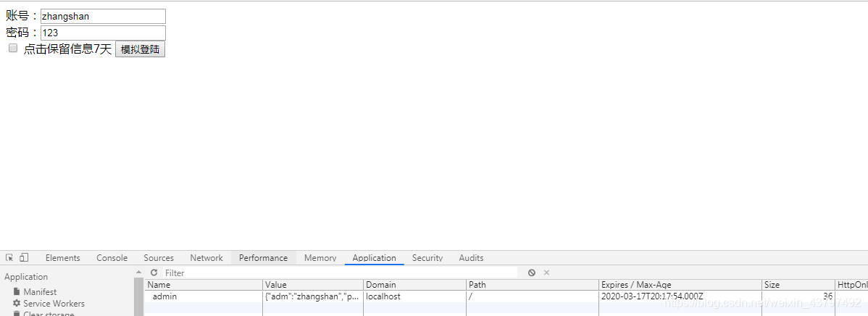The image size is (868, 316).
Task: Sort cookies by Value column header
Action: click(313, 284)
